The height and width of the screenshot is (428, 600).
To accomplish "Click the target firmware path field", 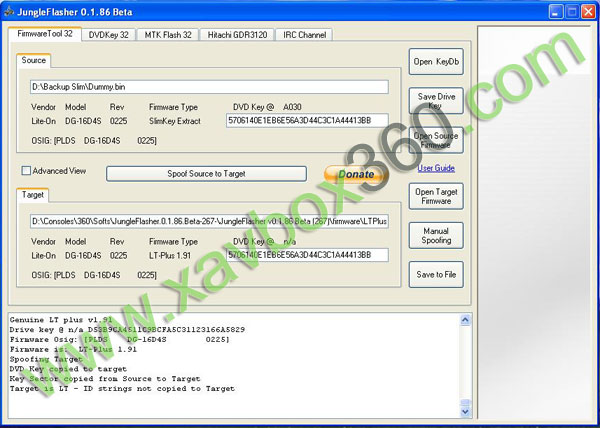I will (x=209, y=221).
